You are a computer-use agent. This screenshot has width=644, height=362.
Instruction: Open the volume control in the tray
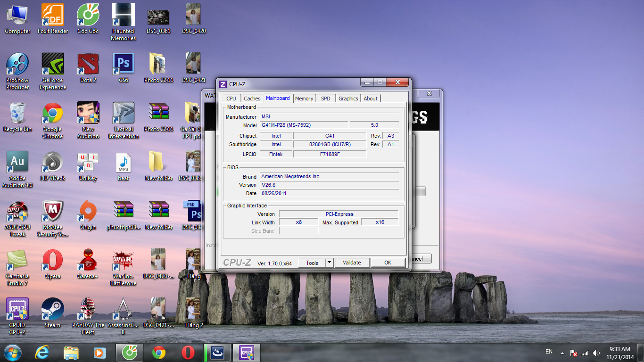pyautogui.click(x=596, y=353)
